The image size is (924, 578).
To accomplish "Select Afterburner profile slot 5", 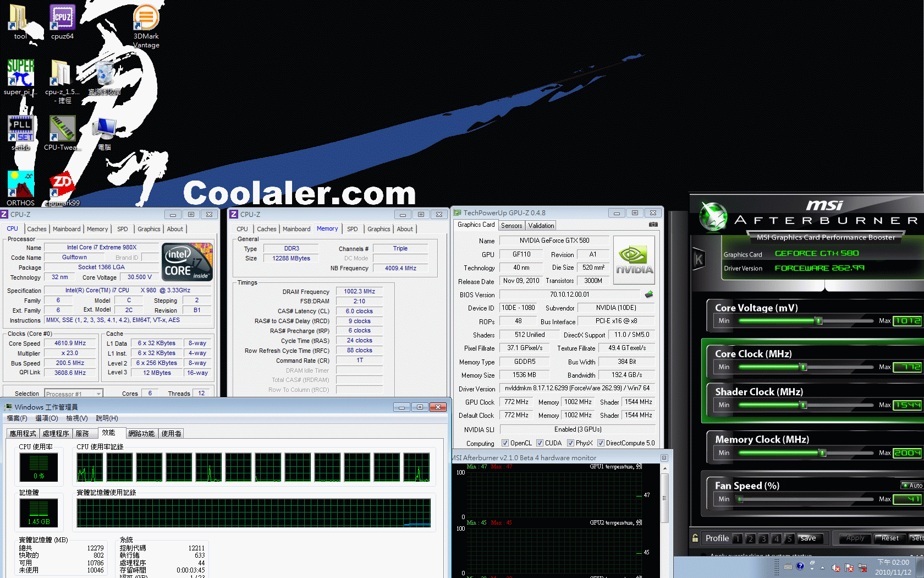I will (789, 538).
